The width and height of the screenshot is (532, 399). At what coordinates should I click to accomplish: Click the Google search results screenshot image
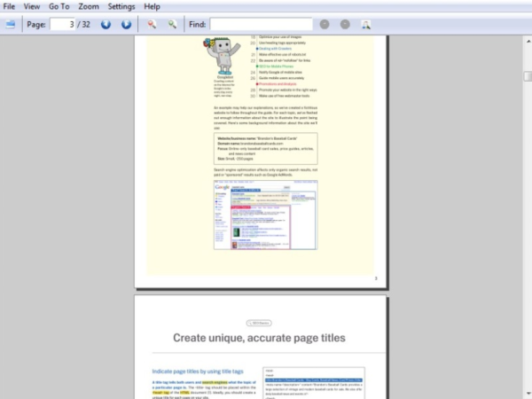pyautogui.click(x=265, y=215)
